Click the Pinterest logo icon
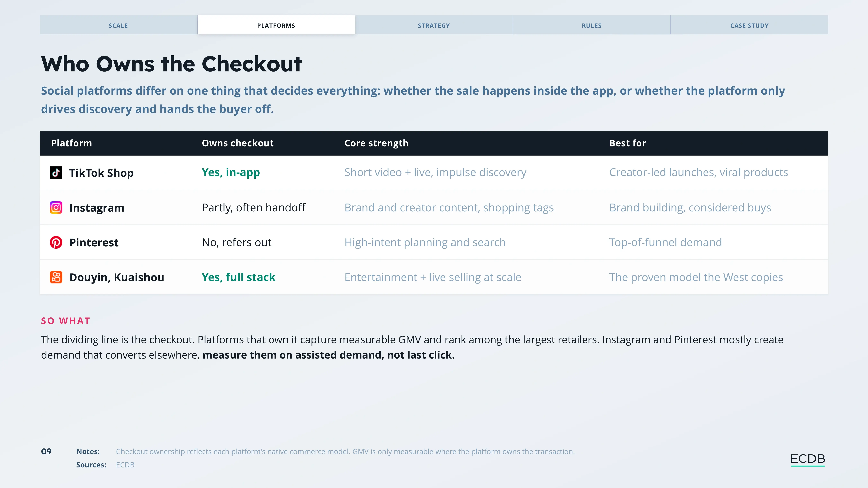The image size is (868, 488). click(x=56, y=243)
